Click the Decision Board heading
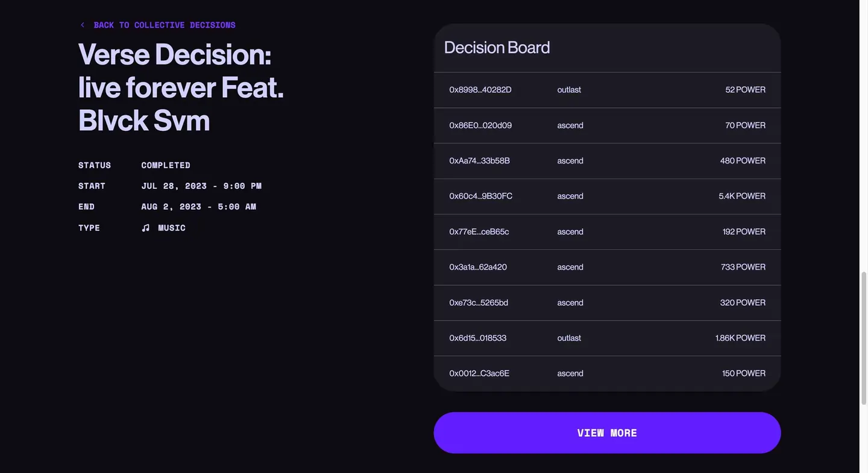The width and height of the screenshot is (868, 473). coord(497,47)
